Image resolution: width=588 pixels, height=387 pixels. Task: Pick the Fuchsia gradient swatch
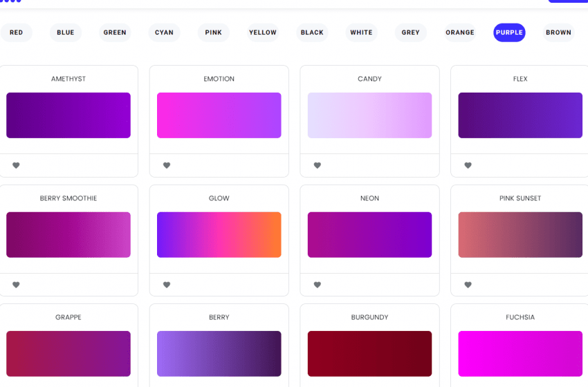click(520, 354)
